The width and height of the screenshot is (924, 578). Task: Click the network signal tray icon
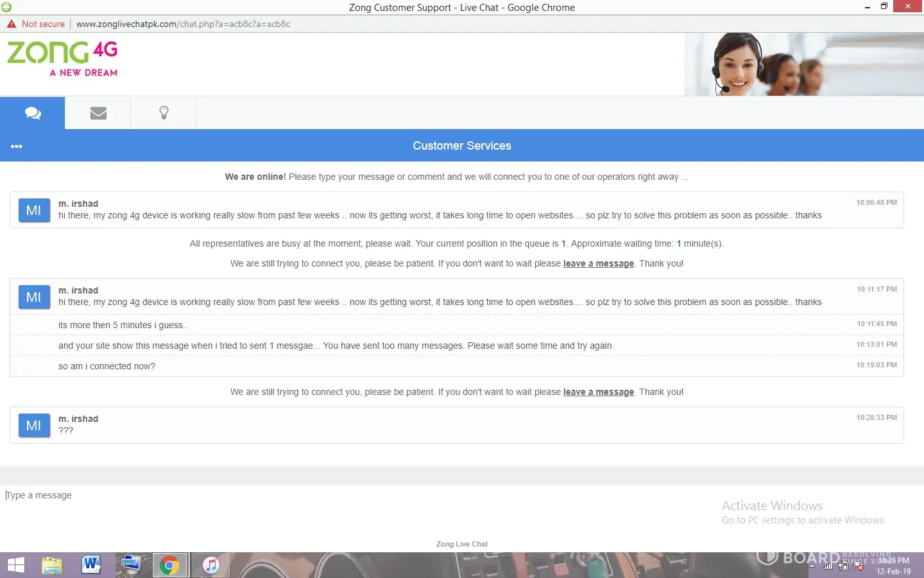click(828, 566)
